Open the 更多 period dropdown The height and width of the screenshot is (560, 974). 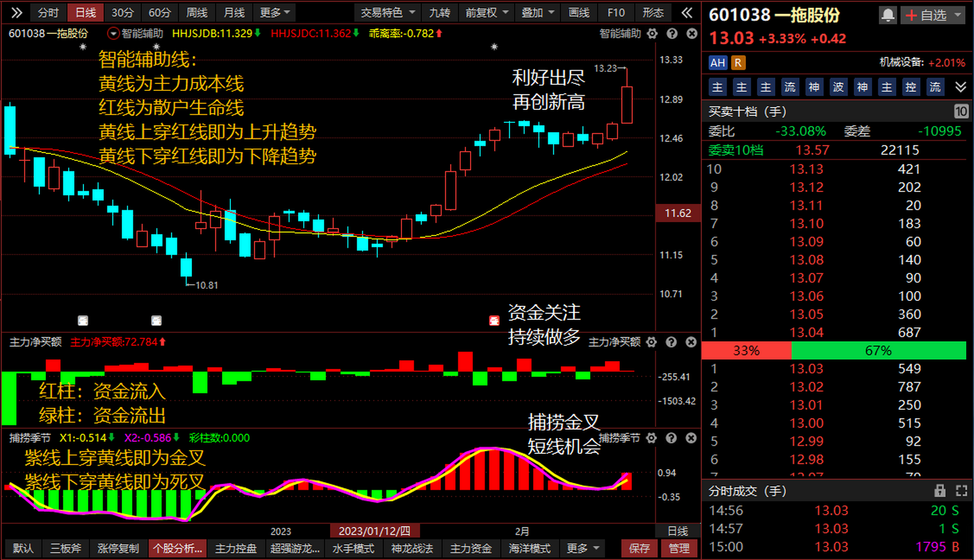tap(274, 13)
